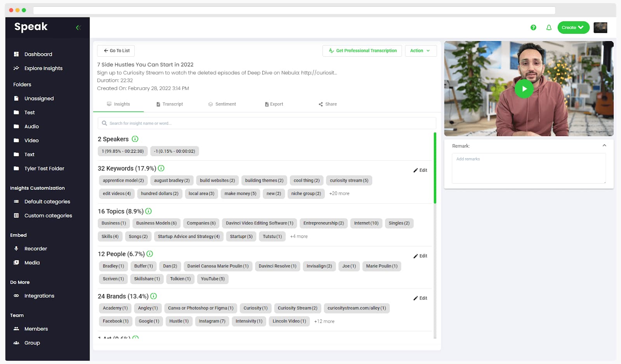Image resolution: width=621 pixels, height=364 pixels.
Task: Switch to the Transcript tab
Action: tap(170, 104)
